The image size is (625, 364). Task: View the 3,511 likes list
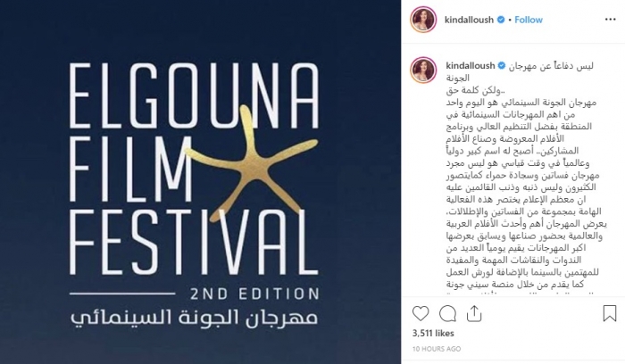click(x=433, y=334)
